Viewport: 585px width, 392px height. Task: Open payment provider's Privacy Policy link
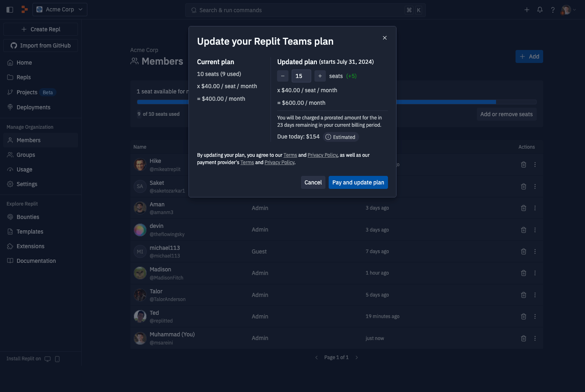pyautogui.click(x=279, y=162)
